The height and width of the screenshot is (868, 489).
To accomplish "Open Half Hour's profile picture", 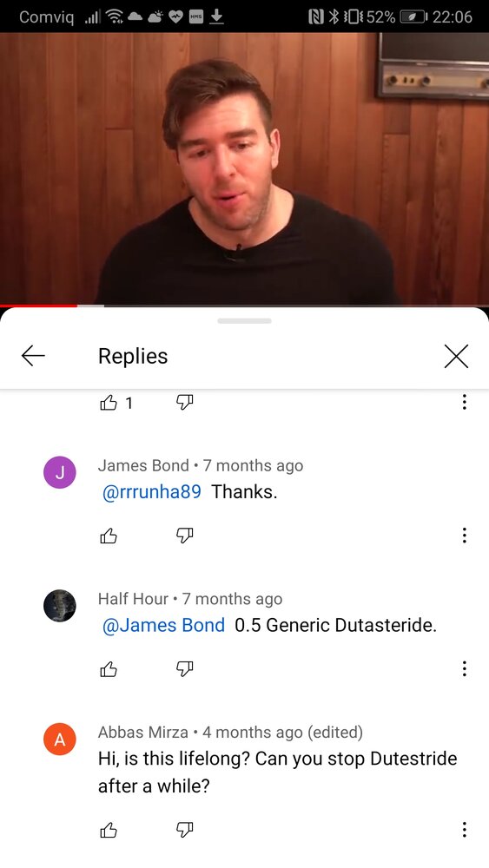I will click(x=59, y=606).
